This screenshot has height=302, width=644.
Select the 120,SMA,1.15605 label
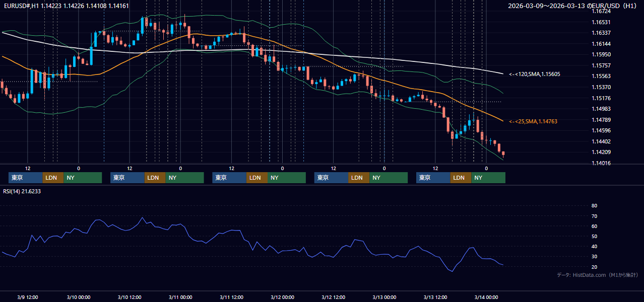tap(535, 74)
